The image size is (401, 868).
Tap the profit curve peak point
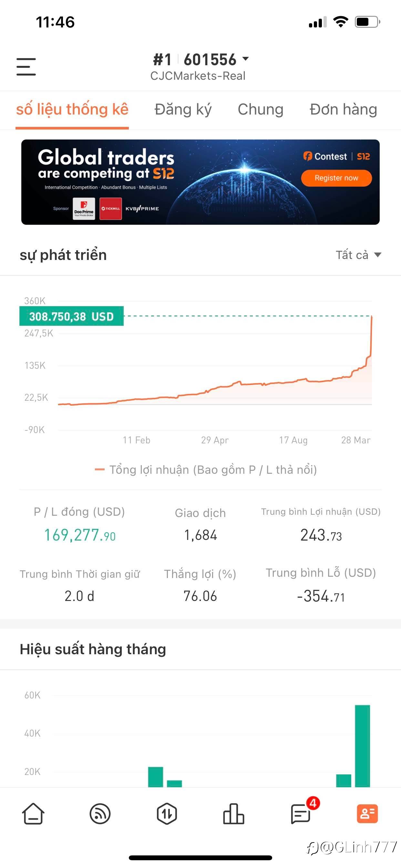click(x=371, y=317)
